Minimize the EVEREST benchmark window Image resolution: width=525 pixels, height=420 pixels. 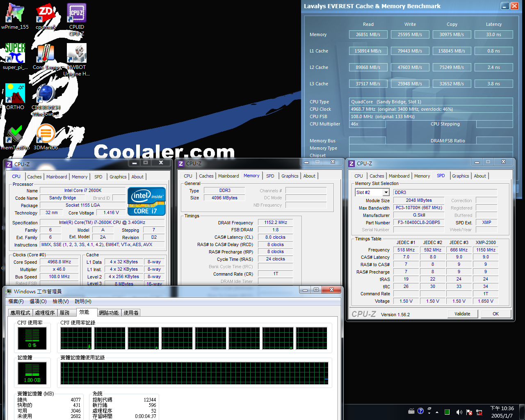point(505,6)
